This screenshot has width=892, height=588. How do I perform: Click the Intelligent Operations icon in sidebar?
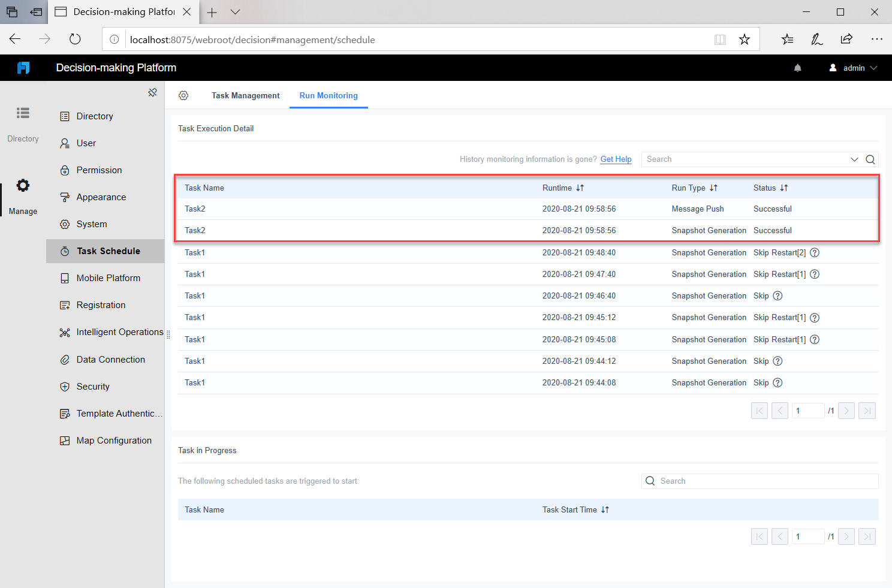coord(65,332)
